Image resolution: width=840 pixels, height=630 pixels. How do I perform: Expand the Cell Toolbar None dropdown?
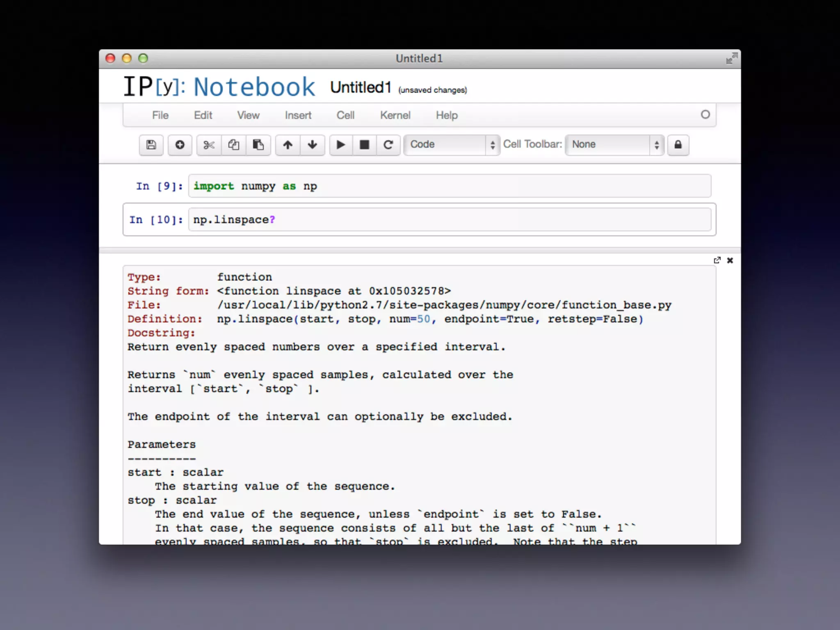point(614,145)
